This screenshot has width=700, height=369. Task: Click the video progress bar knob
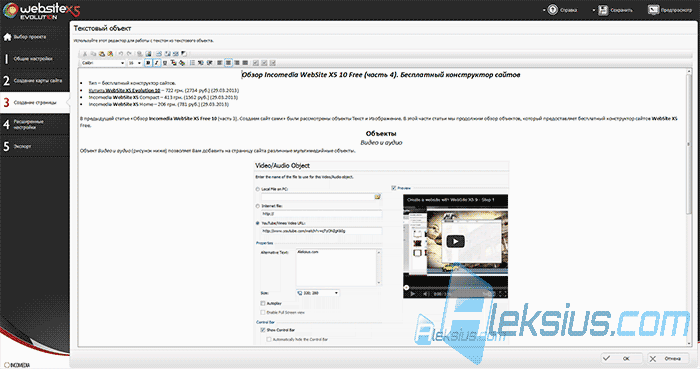point(406,288)
